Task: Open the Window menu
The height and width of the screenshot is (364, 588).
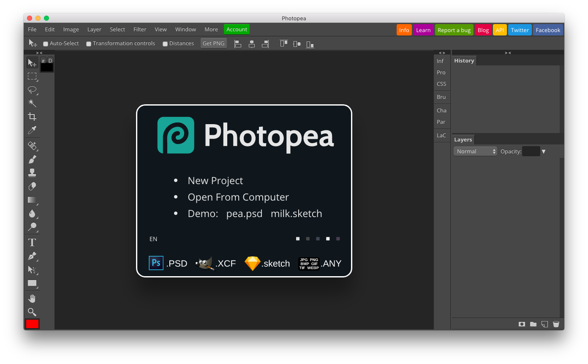Action: coord(185,29)
